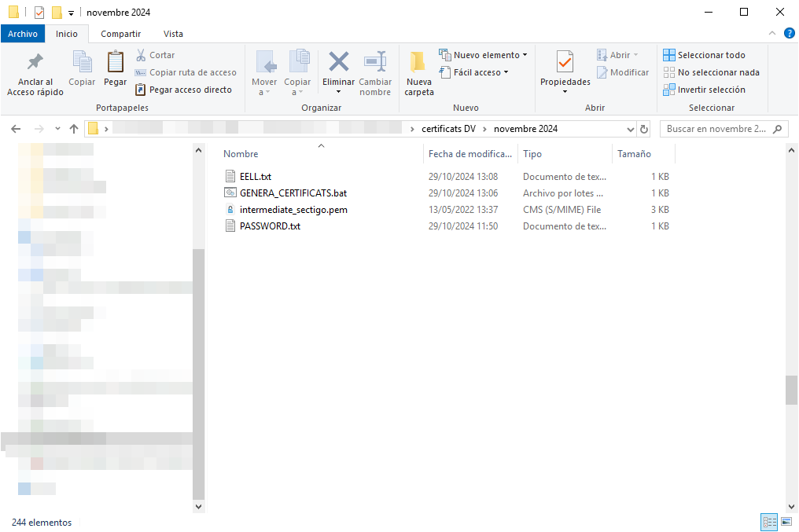
Task: Select Cortar scissors command
Action: (156, 55)
